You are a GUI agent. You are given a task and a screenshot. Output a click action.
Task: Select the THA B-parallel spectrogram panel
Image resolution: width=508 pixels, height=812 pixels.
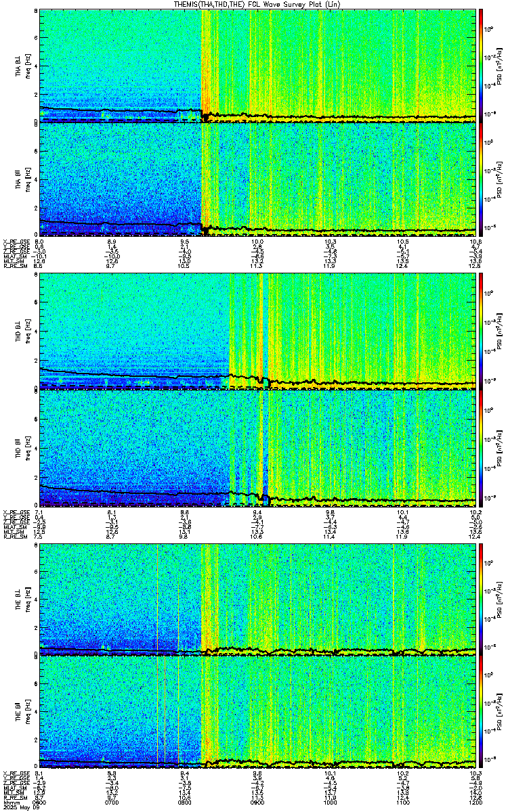(258, 180)
